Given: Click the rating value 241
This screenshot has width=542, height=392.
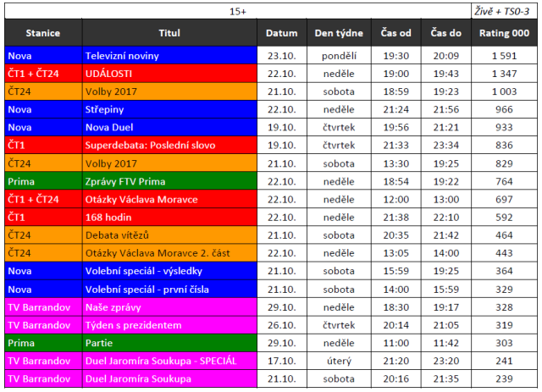Looking at the screenshot, I should click(x=505, y=361).
